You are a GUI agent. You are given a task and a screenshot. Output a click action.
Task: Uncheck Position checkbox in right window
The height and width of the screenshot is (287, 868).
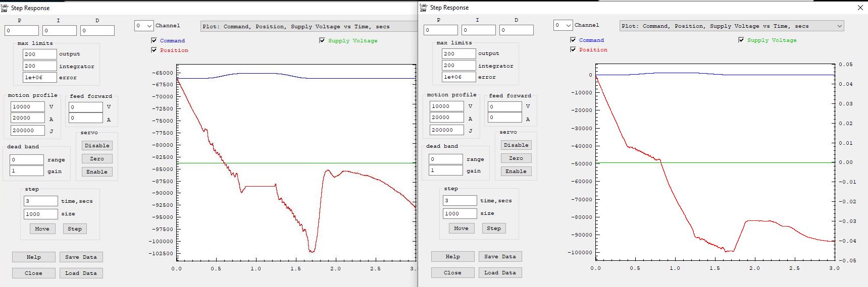[573, 49]
